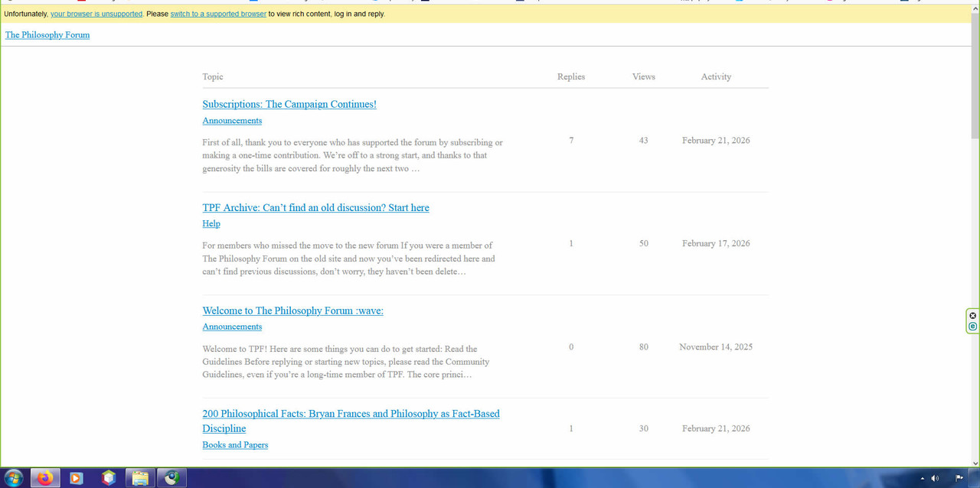
Task: Open the globe browser icon in taskbar
Action: tap(172, 478)
